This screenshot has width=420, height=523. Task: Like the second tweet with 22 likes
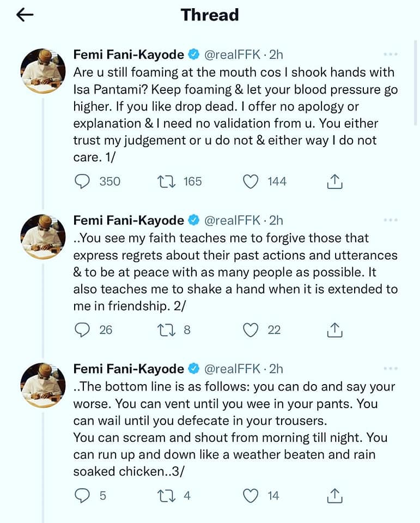click(250, 330)
